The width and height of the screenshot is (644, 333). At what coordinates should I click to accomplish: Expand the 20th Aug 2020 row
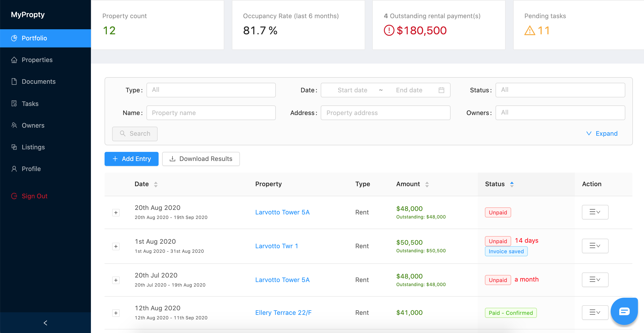coord(116,213)
